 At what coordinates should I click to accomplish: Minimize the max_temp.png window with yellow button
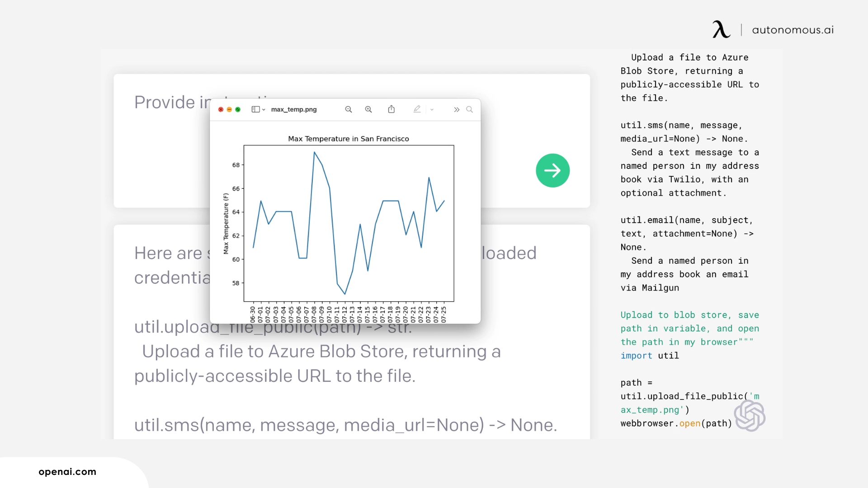[x=229, y=109]
